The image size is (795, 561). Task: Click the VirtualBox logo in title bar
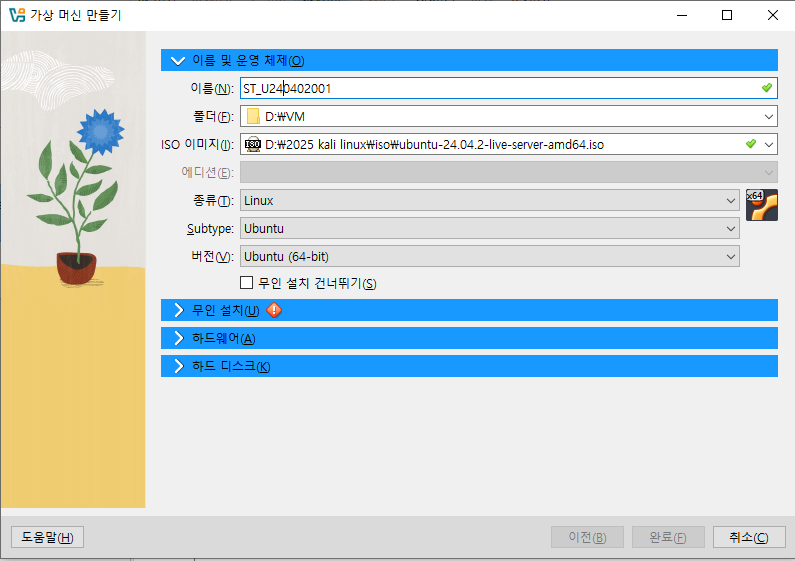17,15
